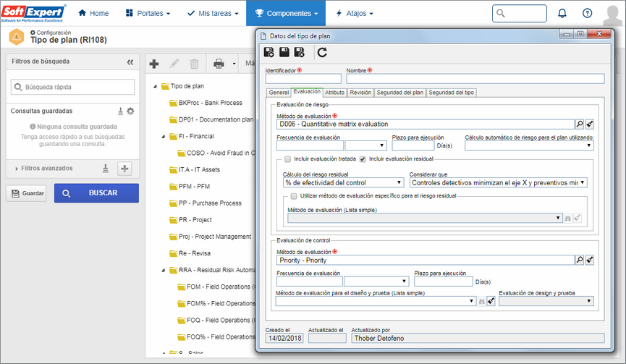Open Considerar que dropdown
Image resolution: width=626 pixels, height=364 pixels.
pyautogui.click(x=498, y=182)
